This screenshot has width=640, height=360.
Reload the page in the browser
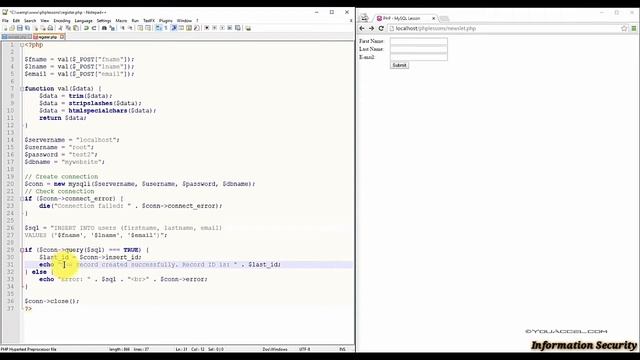(381, 29)
